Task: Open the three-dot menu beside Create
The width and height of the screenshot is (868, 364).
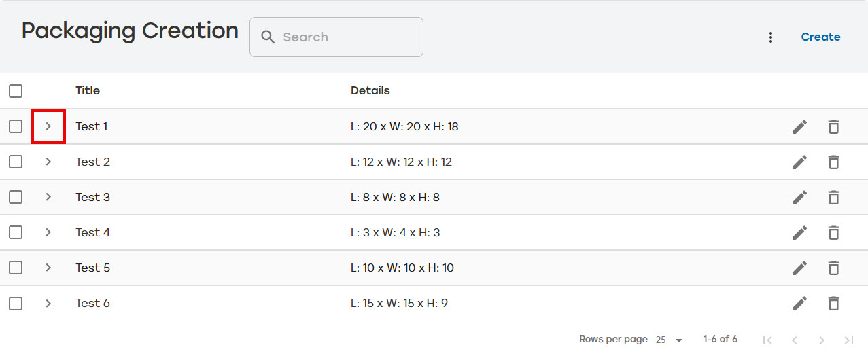Action: (x=770, y=37)
